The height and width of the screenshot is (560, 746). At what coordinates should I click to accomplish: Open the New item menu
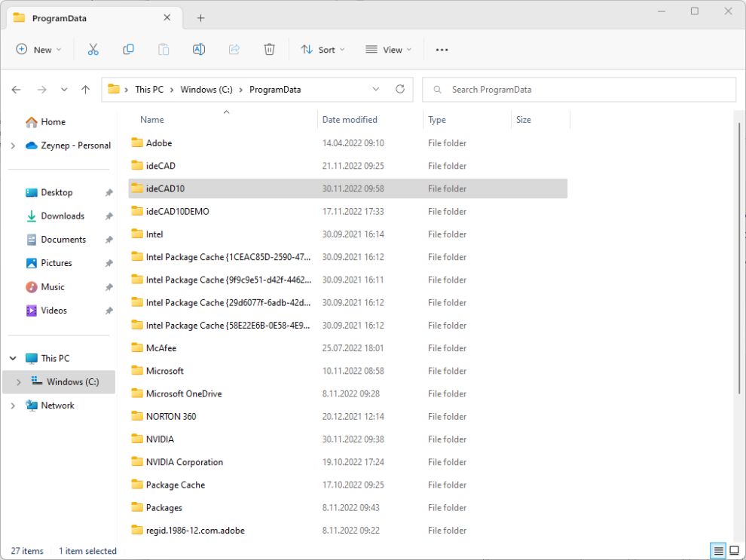pos(39,50)
